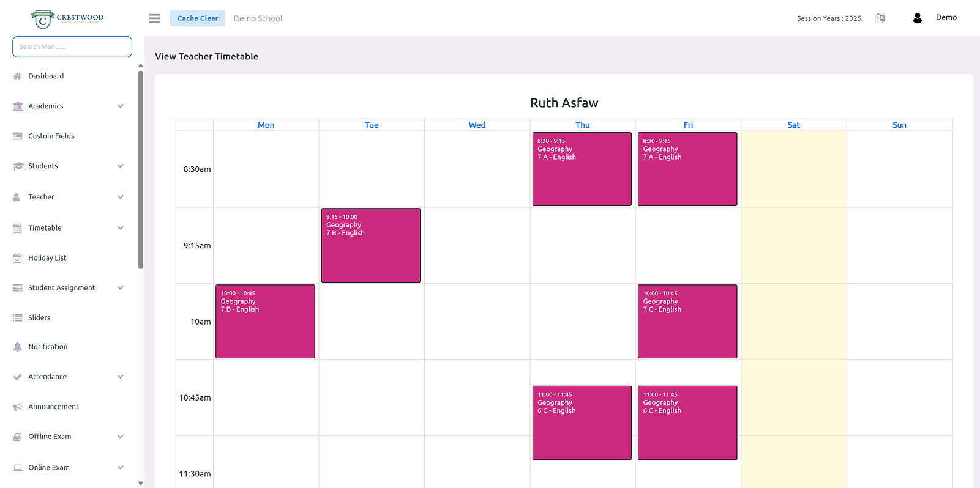This screenshot has width=980, height=488.
Task: Click inside the Search Menu field
Action: [x=72, y=46]
